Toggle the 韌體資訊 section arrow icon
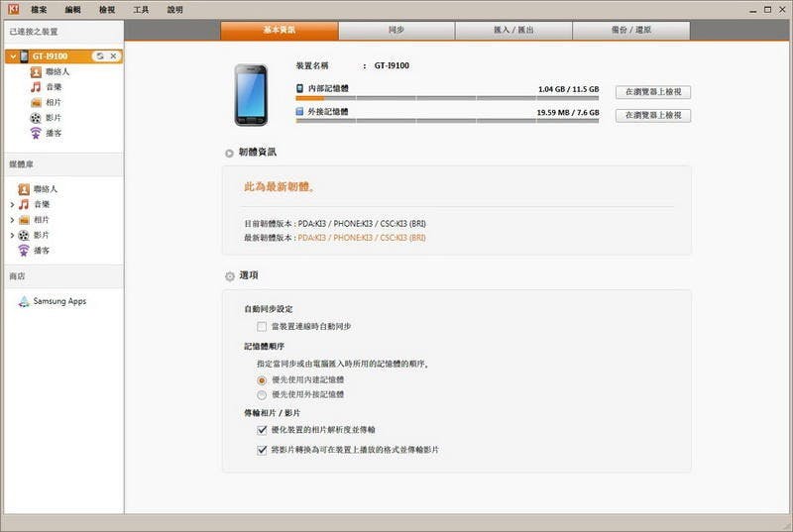 click(x=229, y=154)
